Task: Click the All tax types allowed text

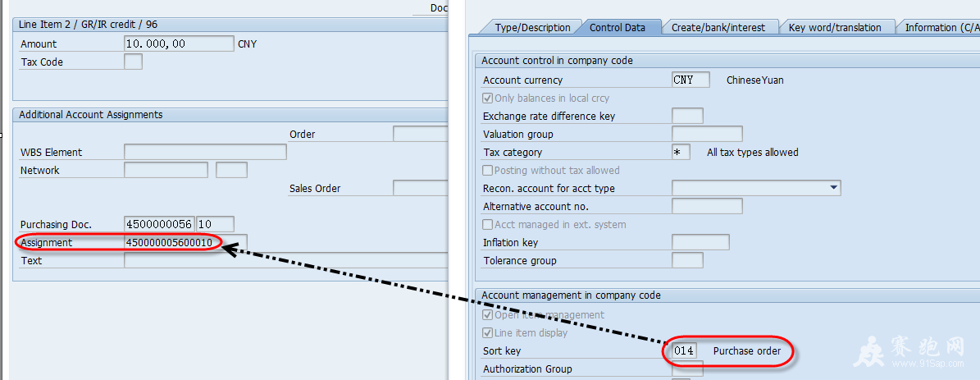Action: coord(753,153)
